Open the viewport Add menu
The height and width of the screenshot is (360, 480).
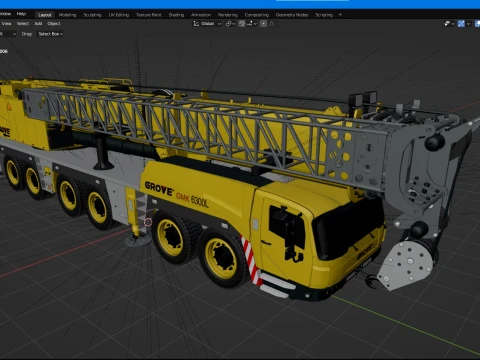point(38,24)
